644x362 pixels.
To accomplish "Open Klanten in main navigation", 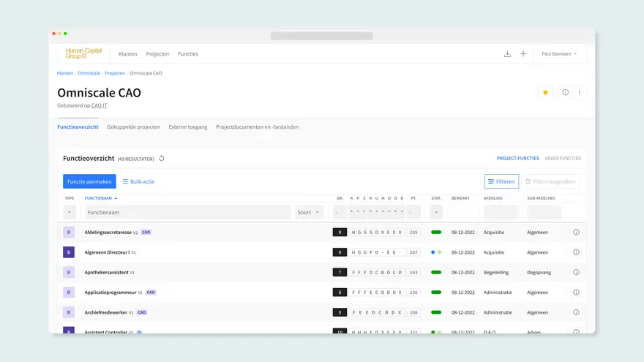I will click(x=128, y=54).
